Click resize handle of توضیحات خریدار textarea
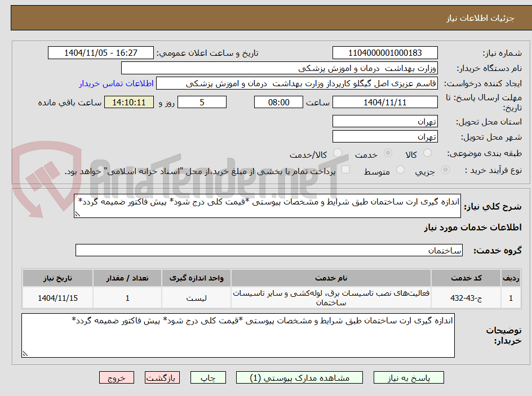 click(x=25, y=354)
